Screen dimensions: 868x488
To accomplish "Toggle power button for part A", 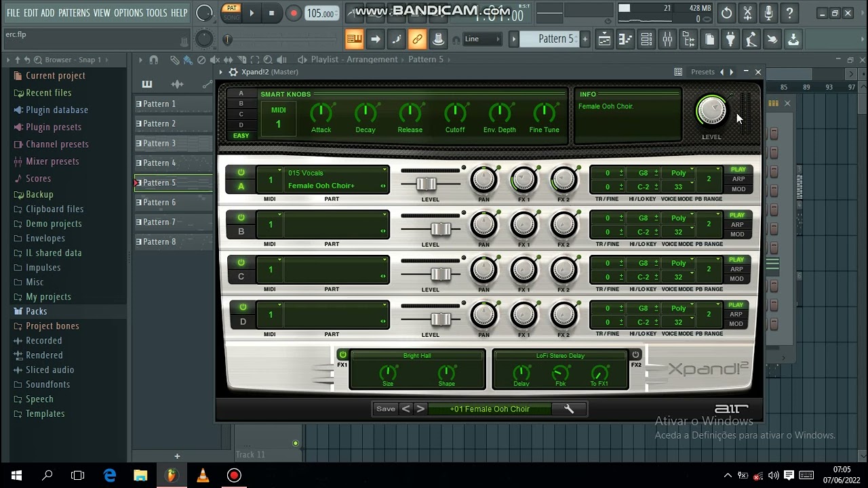I will click(x=241, y=172).
